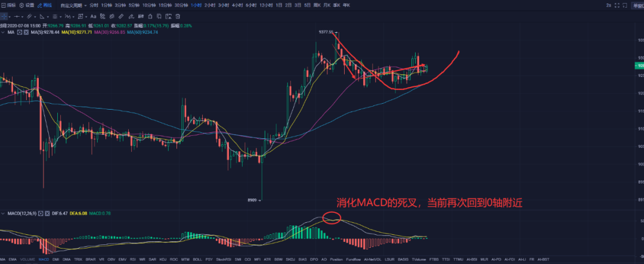Toggle the 画线 drawing mode
The image size is (644, 264).
click(44, 5)
